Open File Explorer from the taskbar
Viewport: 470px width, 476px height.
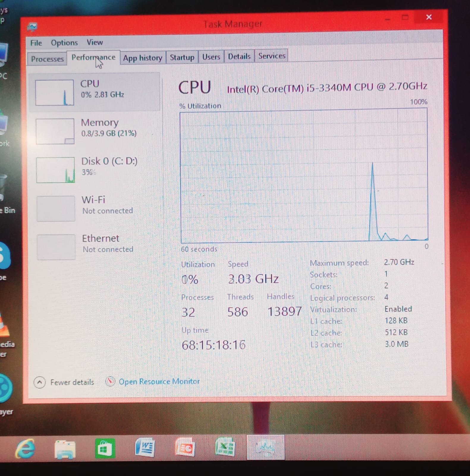[x=65, y=449]
